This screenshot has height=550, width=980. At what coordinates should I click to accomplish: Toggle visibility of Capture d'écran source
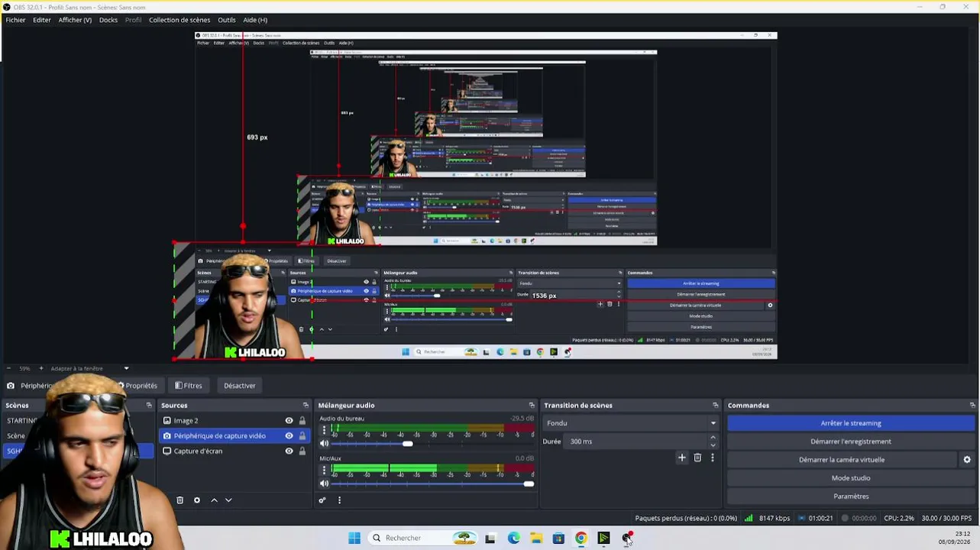(289, 451)
